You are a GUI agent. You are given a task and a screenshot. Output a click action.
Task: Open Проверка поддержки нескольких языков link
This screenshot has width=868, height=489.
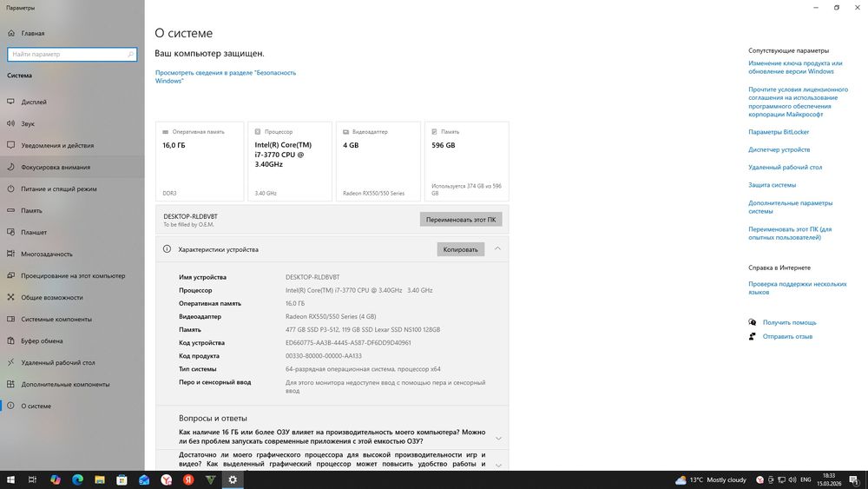797,288
